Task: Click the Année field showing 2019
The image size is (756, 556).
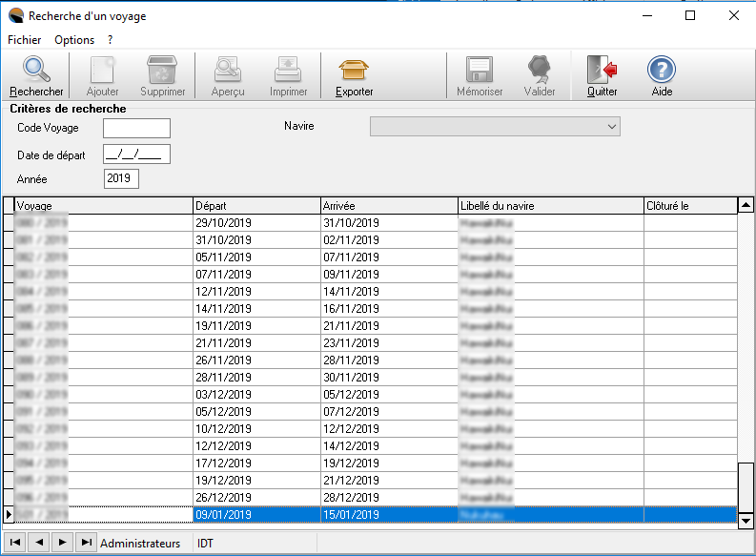Action: pos(121,178)
